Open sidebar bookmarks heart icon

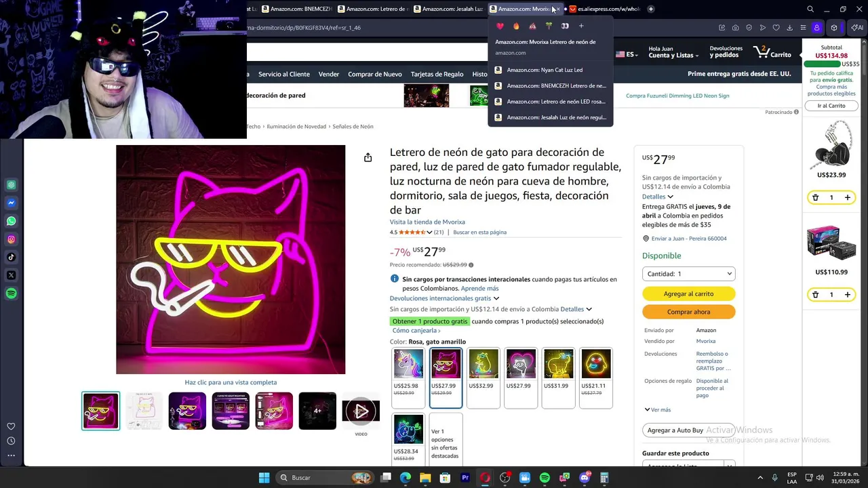11,426
